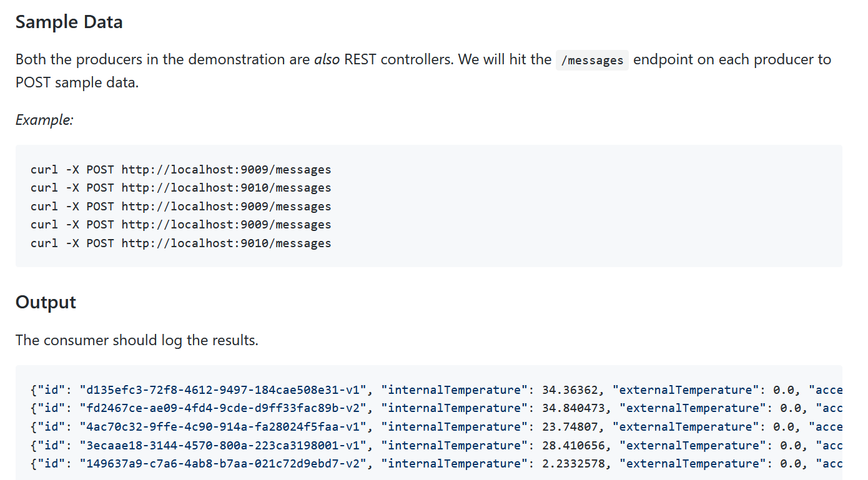Click the last curl line targeting localhost:9010
The width and height of the screenshot is (868, 480).
pos(180,243)
